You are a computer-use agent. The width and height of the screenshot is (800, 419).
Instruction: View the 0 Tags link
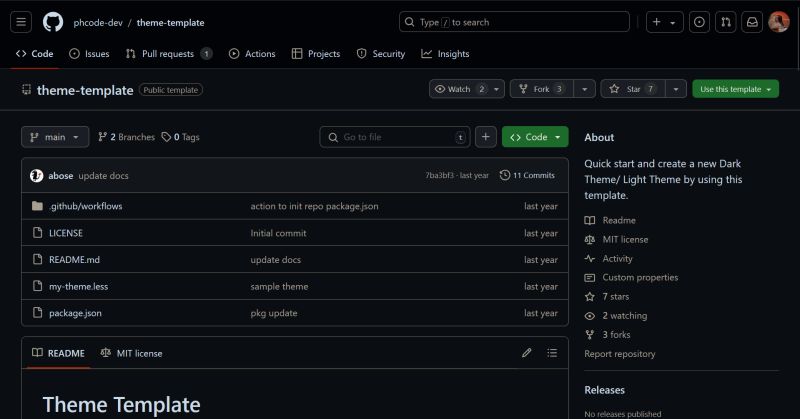pos(181,137)
